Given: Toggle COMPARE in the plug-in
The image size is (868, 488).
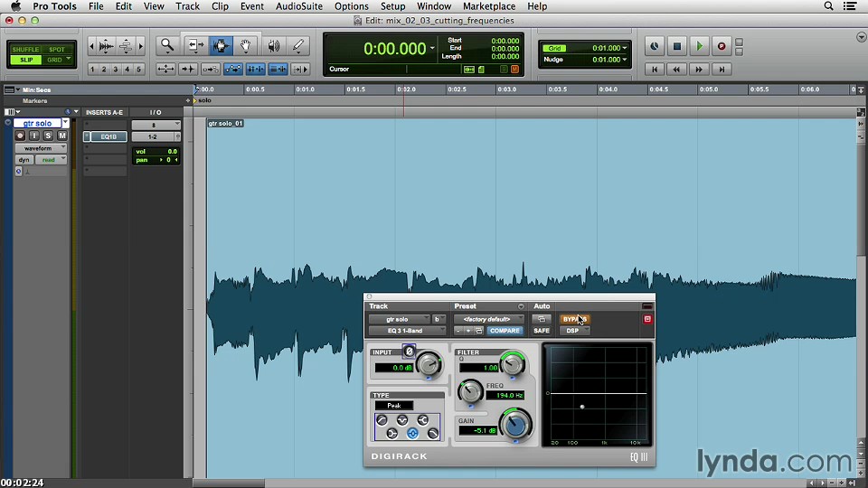Looking at the screenshot, I should pos(505,331).
